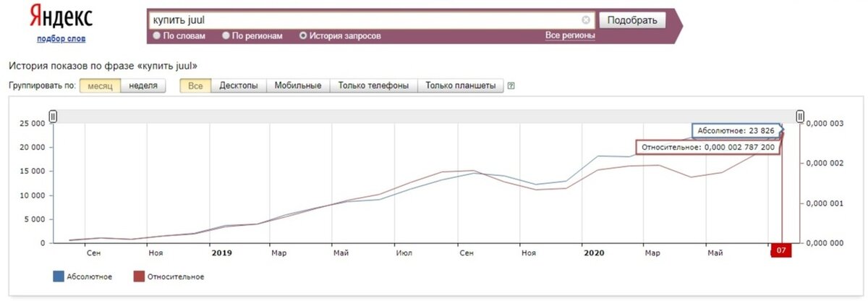Viewport: 868px width, 304px height.
Task: Click the «25 000» y-axis value
Action: click(33, 124)
